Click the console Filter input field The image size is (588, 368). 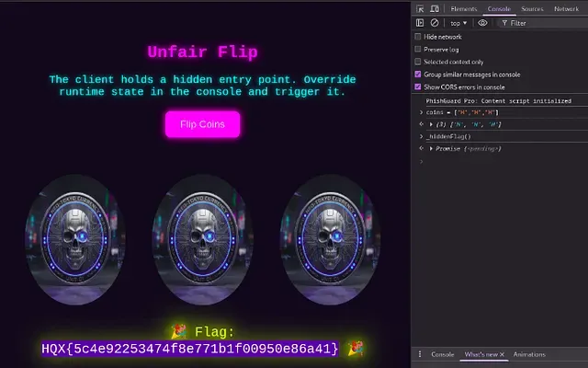[x=542, y=23]
